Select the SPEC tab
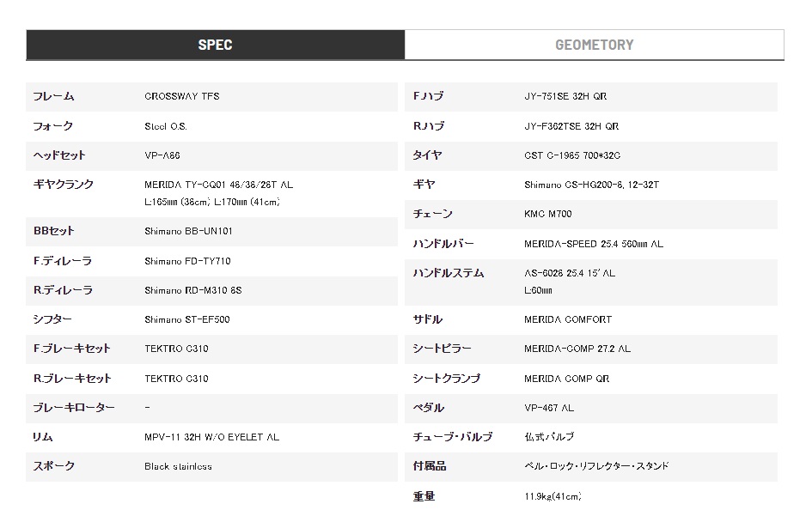The image size is (812, 528). tap(216, 45)
